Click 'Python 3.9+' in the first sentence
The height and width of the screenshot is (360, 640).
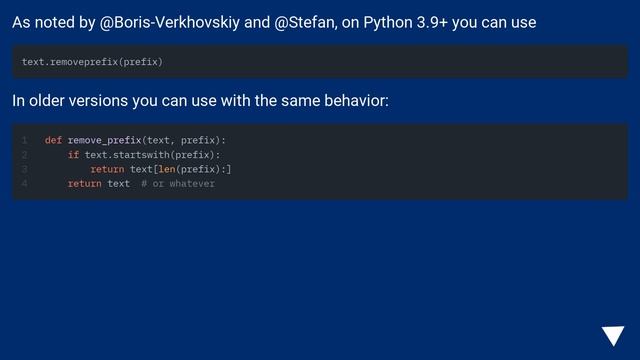[x=405, y=22]
